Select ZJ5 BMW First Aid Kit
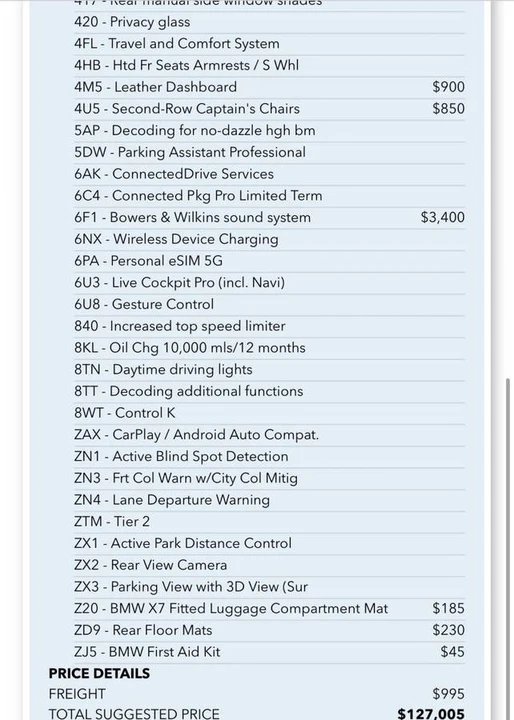The image size is (514, 720). (x=269, y=652)
